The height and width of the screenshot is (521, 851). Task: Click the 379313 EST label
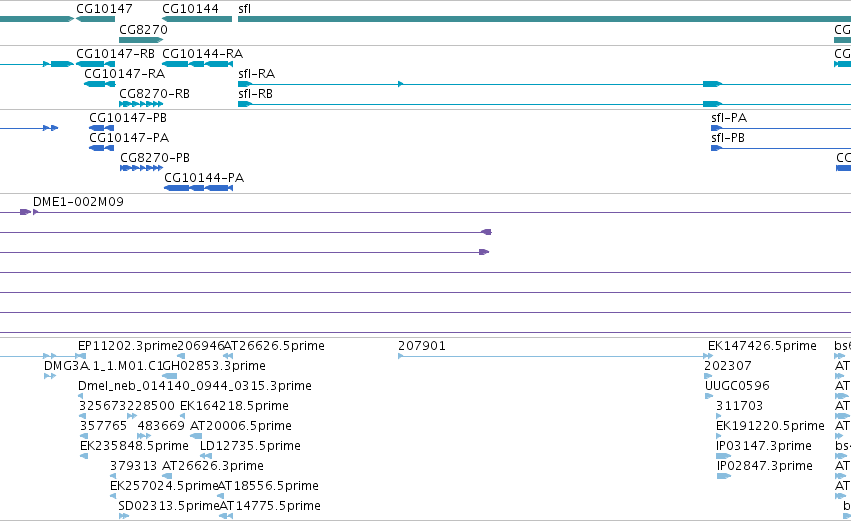pyautogui.click(x=134, y=466)
